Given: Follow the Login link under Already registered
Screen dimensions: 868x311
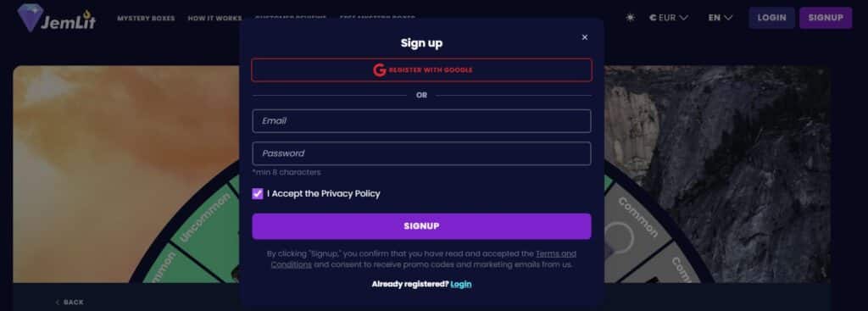Looking at the screenshot, I should click(x=460, y=284).
